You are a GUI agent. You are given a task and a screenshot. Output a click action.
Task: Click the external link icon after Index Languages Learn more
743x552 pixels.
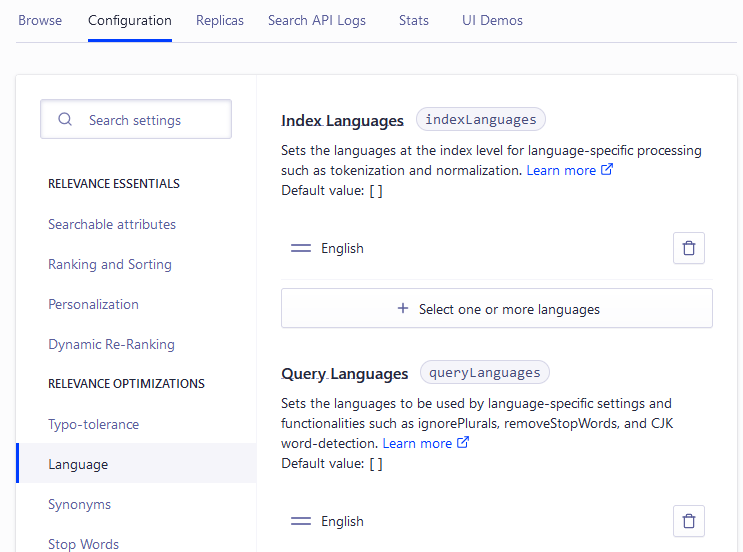[607, 169]
